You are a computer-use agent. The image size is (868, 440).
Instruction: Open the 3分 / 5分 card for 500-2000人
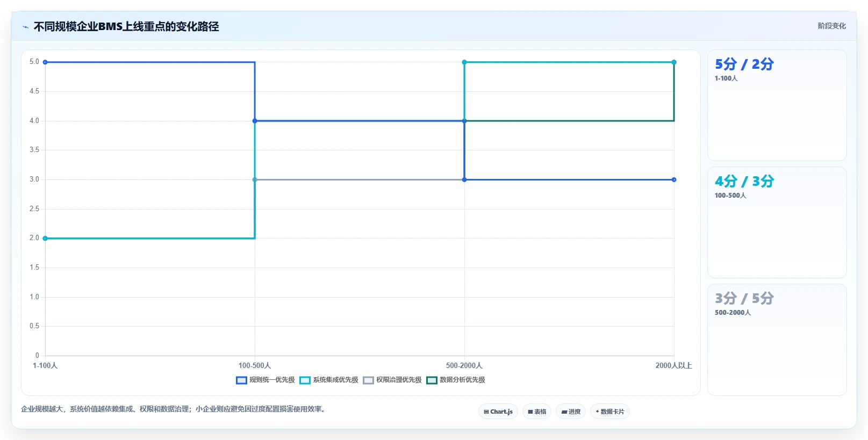click(777, 340)
